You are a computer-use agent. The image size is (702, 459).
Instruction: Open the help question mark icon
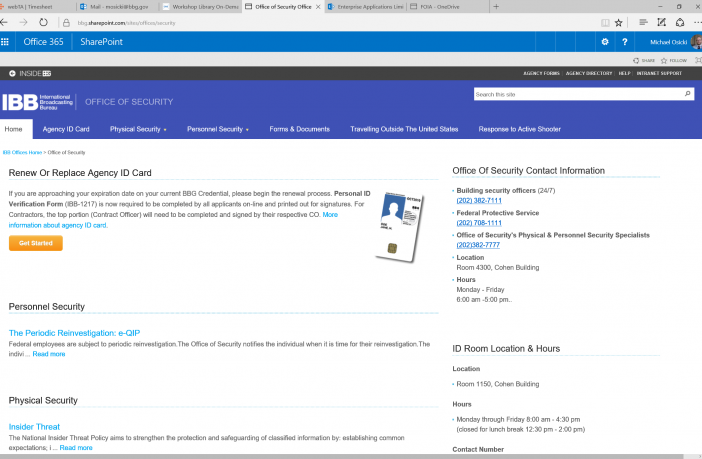[x=625, y=42]
